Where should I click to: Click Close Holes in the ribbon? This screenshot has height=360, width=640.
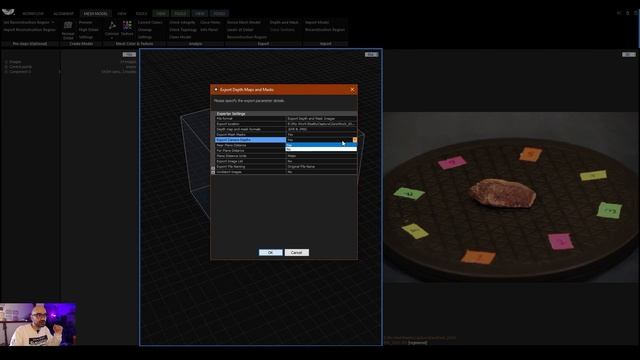pos(210,22)
